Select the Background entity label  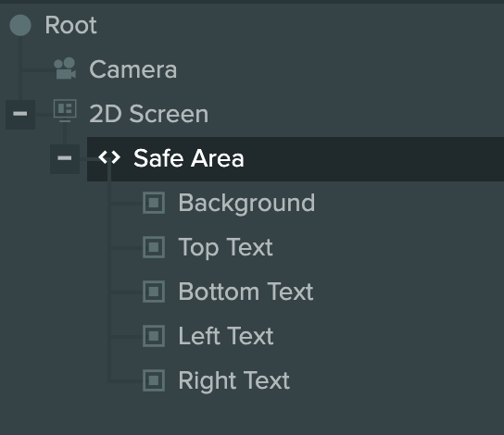pos(246,204)
